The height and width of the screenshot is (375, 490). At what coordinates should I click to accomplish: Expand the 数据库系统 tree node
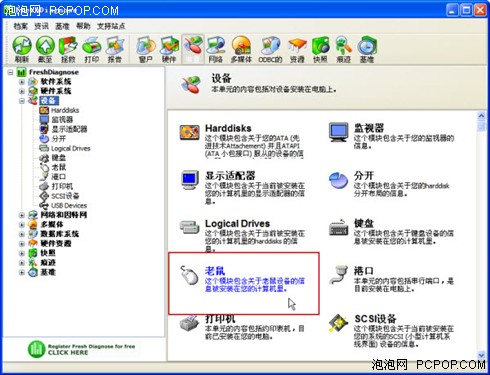point(22,234)
